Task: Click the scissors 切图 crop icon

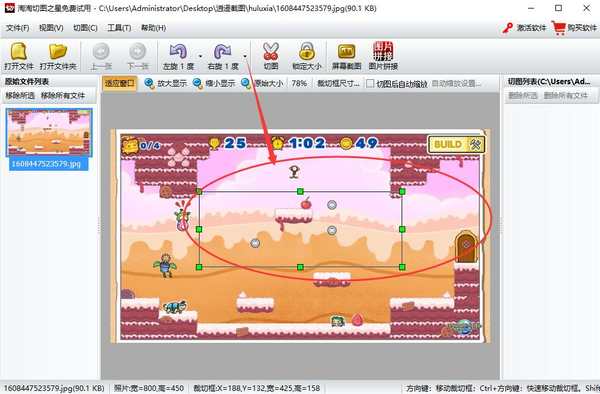Action: pyautogui.click(x=271, y=51)
